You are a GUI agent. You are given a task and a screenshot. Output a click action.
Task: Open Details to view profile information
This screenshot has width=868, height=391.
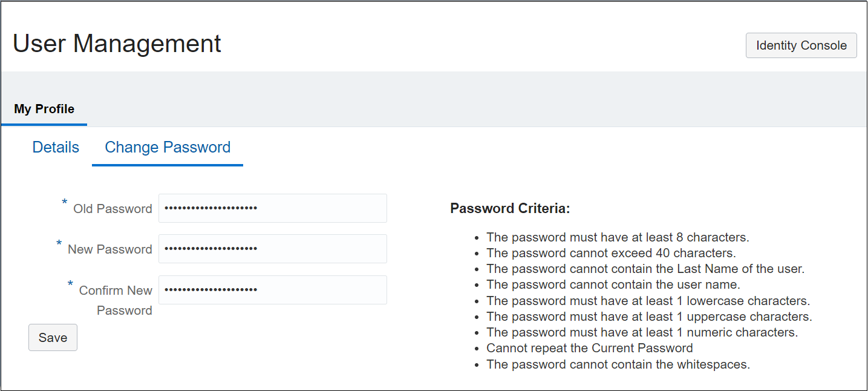point(55,147)
